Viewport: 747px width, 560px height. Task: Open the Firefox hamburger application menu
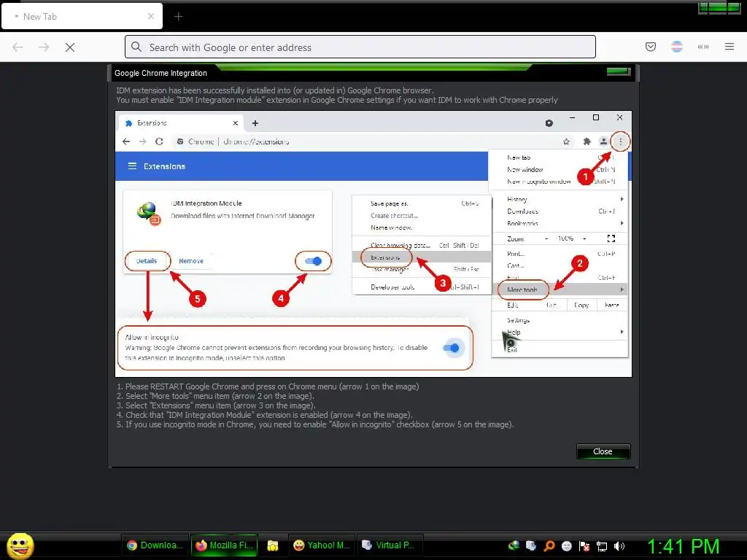point(729,47)
